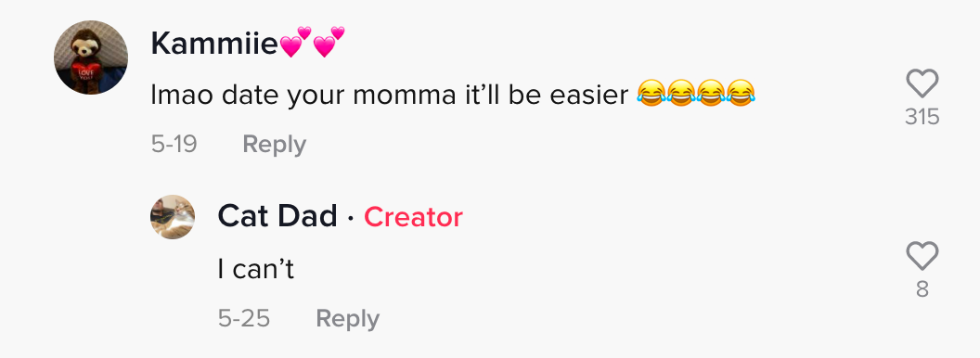Reply to Cat Dad's comment

pyautogui.click(x=347, y=319)
